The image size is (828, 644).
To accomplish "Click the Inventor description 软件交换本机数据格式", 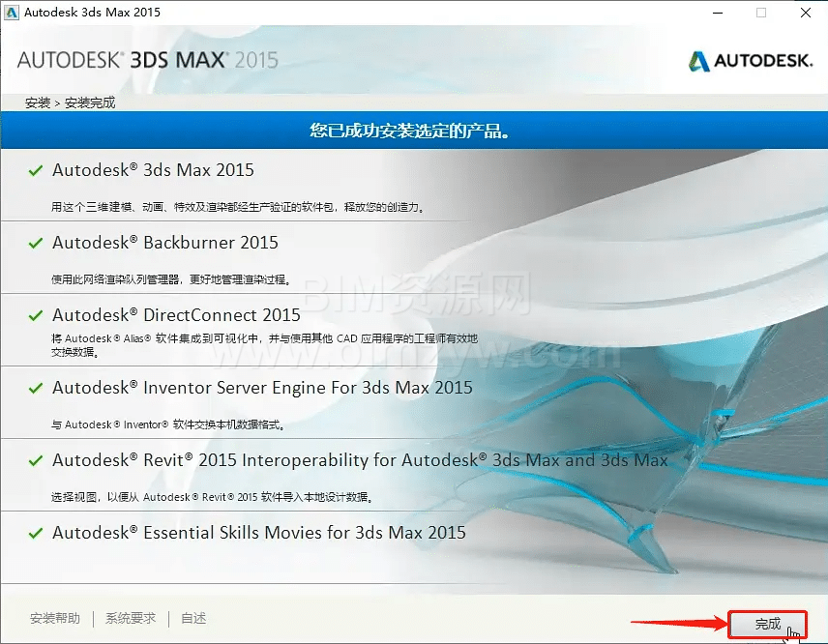I will point(168,424).
